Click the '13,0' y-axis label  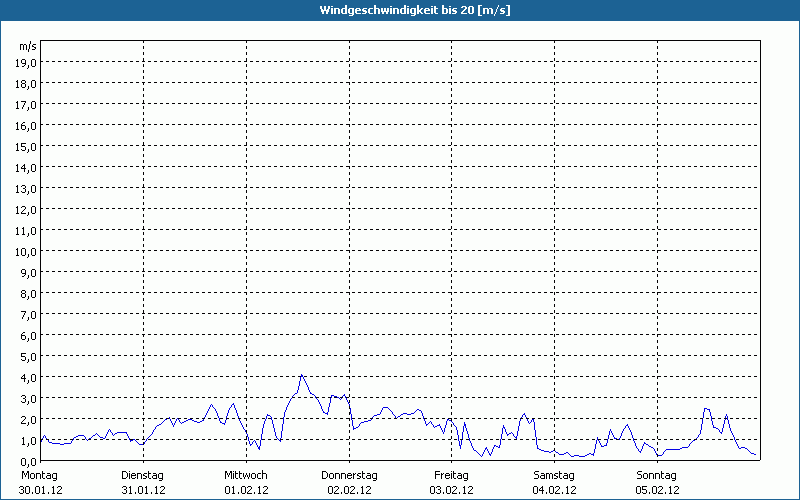[26, 189]
